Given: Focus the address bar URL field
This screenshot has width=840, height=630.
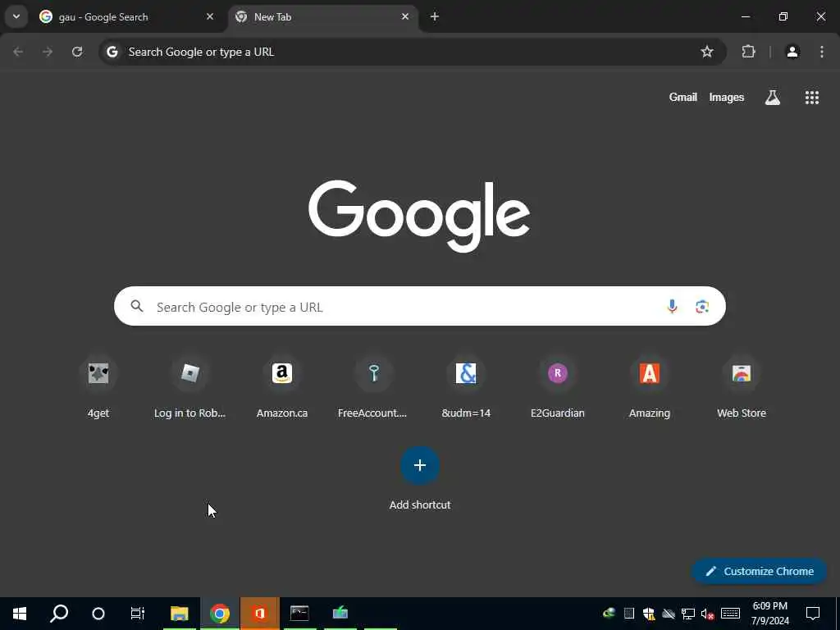Looking at the screenshot, I should pyautogui.click(x=413, y=52).
